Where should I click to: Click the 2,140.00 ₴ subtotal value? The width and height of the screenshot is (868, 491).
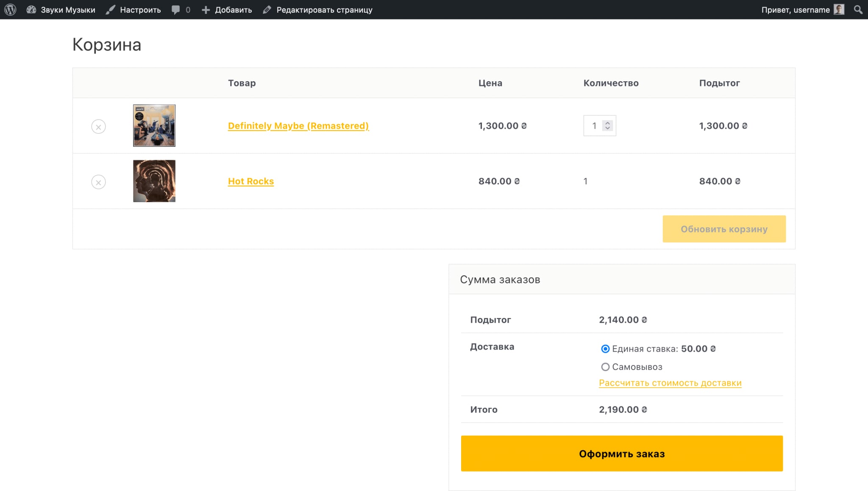pos(623,320)
